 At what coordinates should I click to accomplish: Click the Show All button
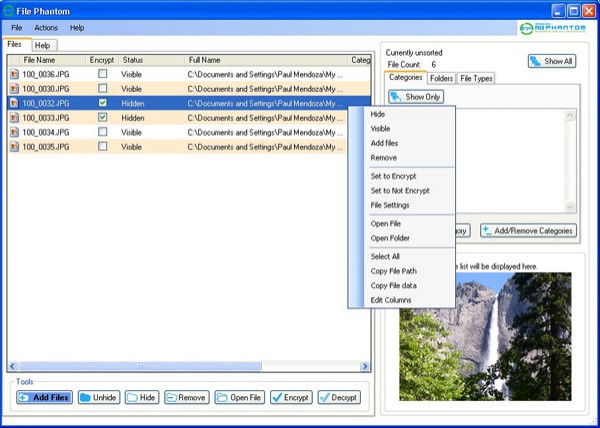point(551,61)
